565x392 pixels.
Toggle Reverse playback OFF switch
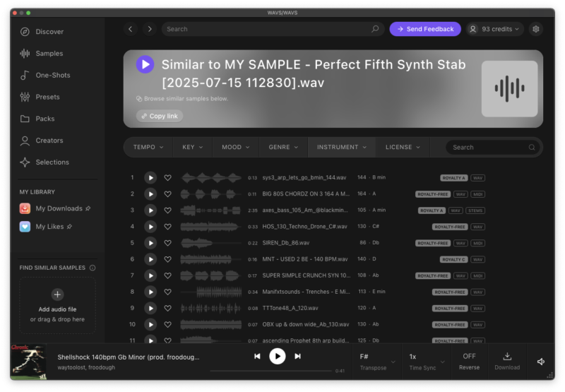tap(469, 361)
